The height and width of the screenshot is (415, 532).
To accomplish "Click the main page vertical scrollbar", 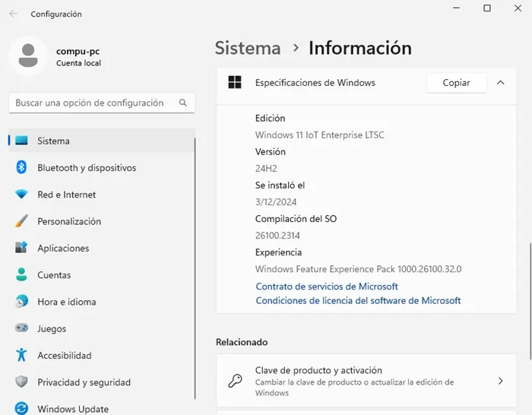I will (x=530, y=301).
